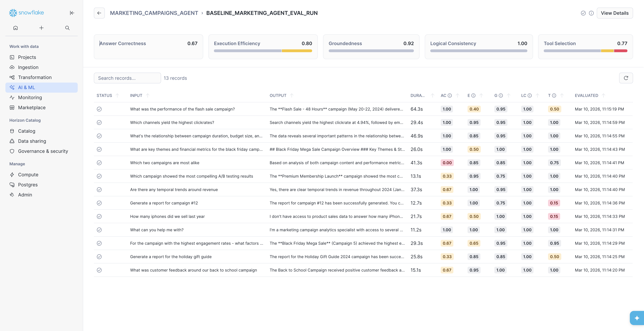Open the Monitoring sidebar section
This screenshot has width=644, height=331.
30,97
